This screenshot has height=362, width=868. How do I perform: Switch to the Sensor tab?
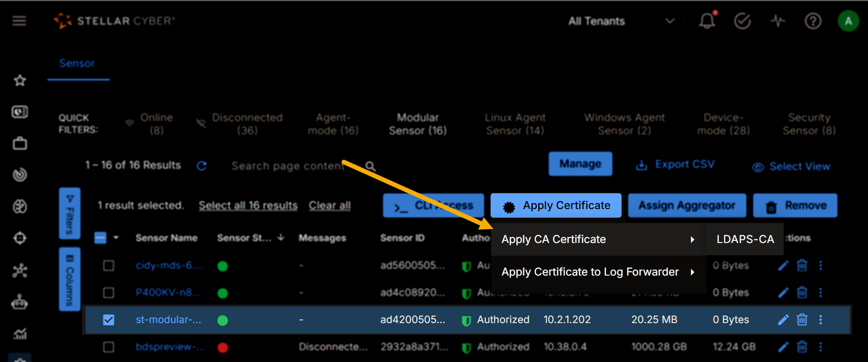click(77, 63)
